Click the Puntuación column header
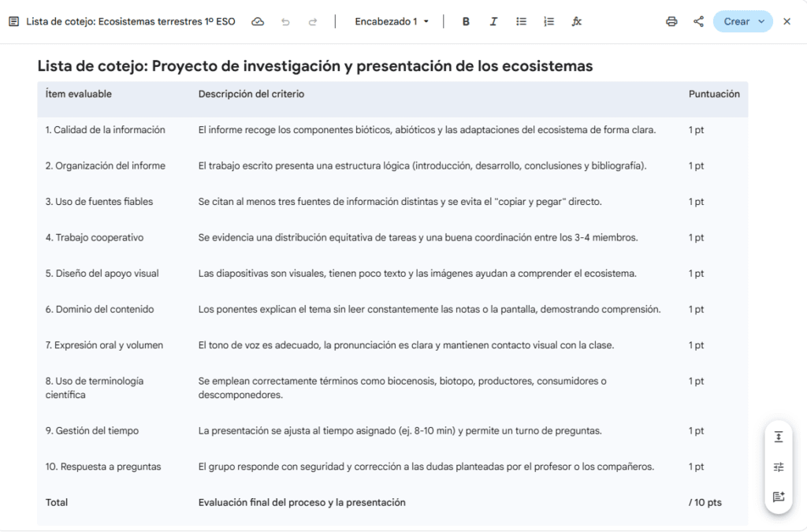This screenshot has width=807, height=532. click(714, 94)
